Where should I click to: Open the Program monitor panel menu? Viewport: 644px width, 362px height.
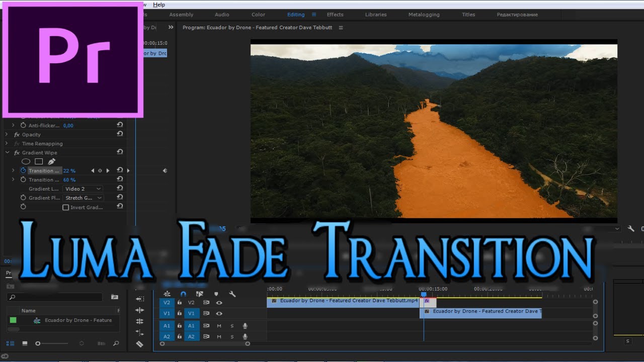tap(341, 28)
